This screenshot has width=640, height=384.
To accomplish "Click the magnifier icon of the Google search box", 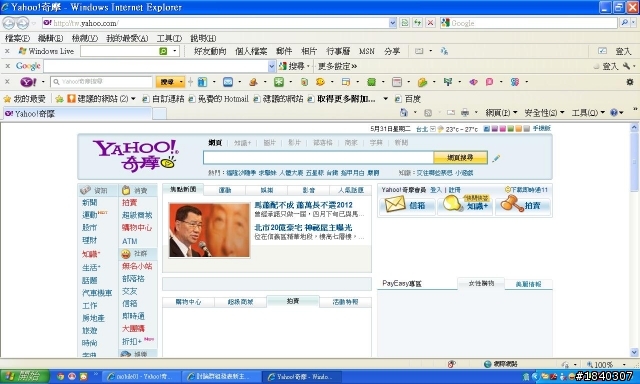I will click(x=624, y=23).
